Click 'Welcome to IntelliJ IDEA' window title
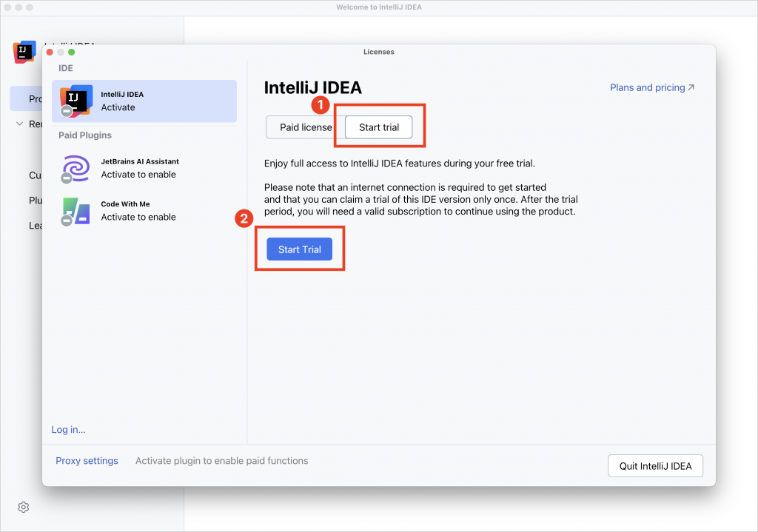This screenshot has height=532, width=758. coord(379,7)
